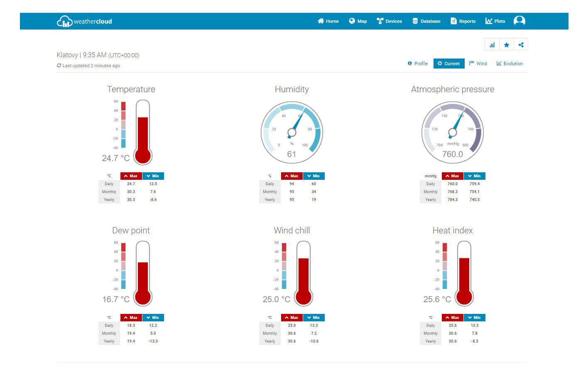Switch to the Evolution tab
Screen dimensions: 588x382
[x=510, y=64]
